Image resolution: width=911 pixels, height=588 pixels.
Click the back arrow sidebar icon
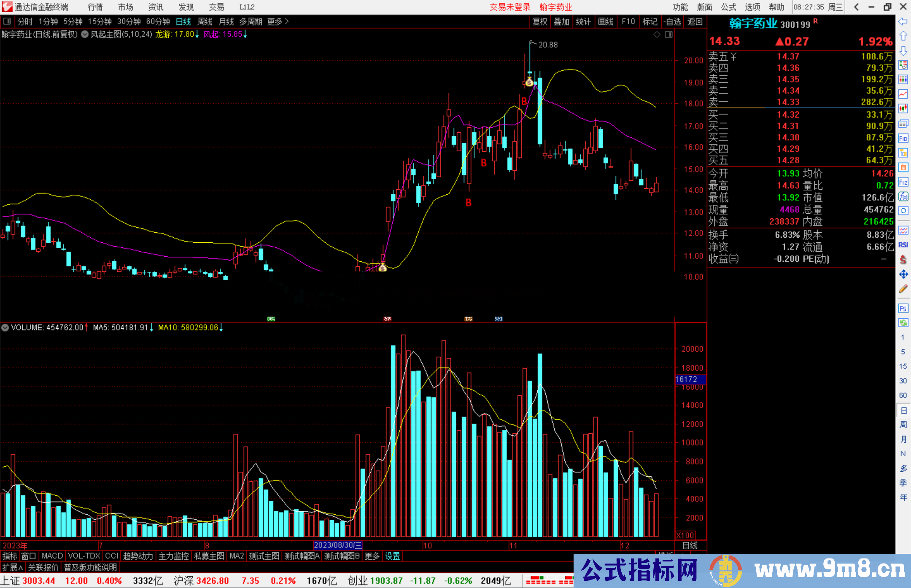tap(903, 21)
